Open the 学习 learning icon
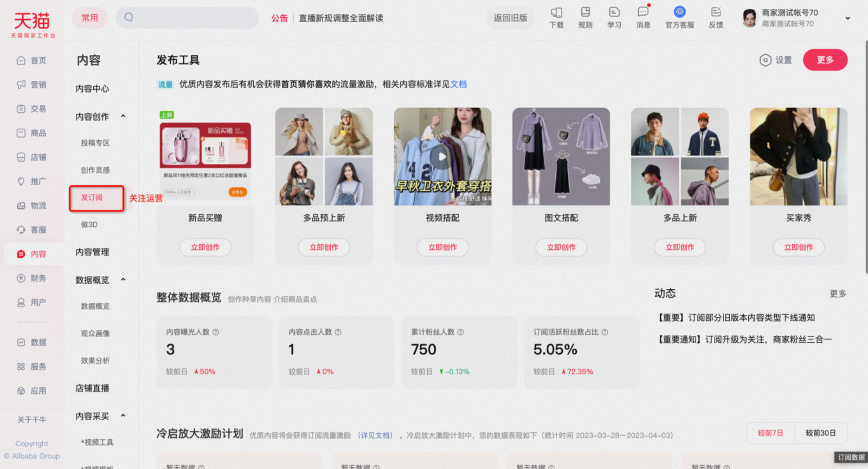868x469 pixels. point(614,18)
